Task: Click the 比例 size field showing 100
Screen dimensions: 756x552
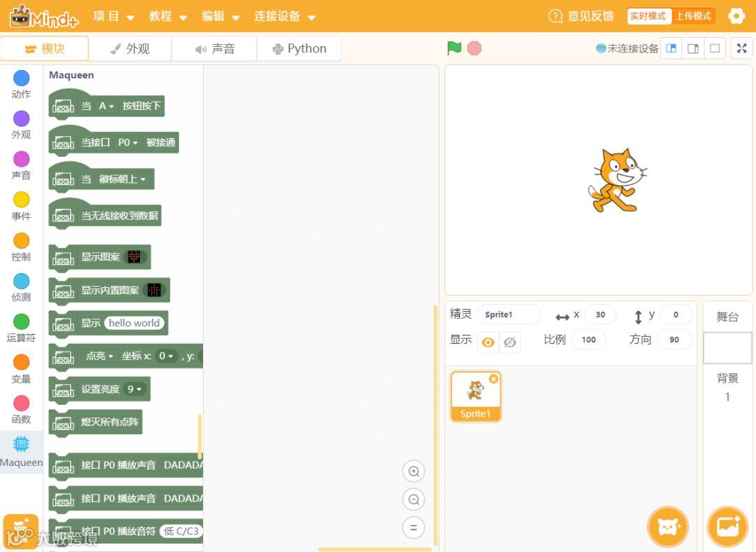Action: [589, 340]
